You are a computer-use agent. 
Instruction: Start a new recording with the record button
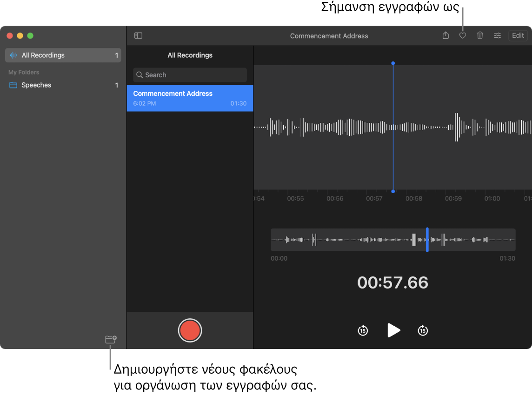pos(190,330)
